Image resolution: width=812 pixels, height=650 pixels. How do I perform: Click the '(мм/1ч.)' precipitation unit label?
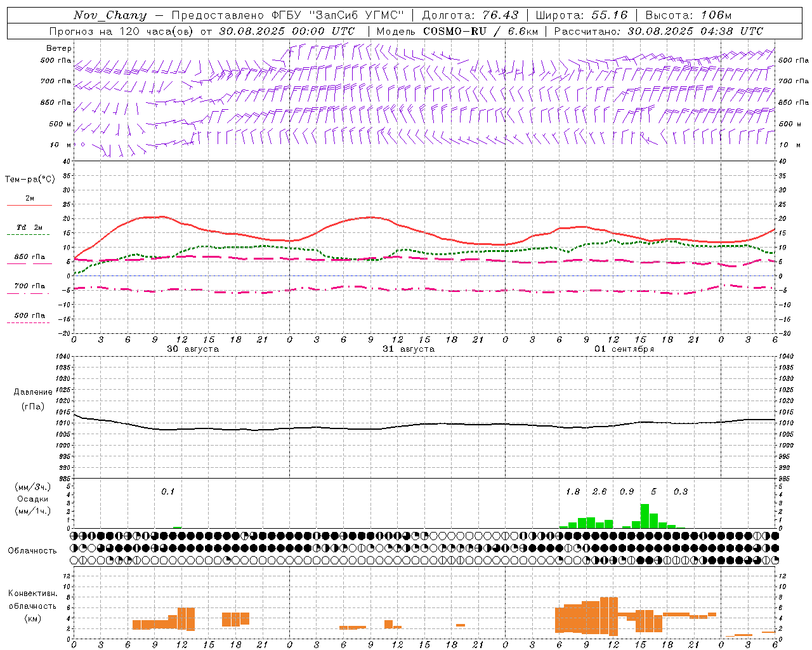point(32,511)
